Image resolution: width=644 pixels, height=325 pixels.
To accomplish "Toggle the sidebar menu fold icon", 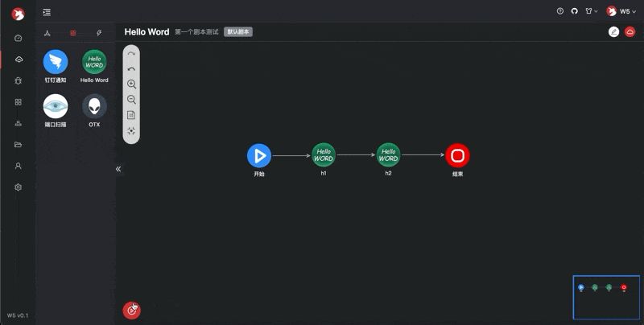I will (47, 12).
